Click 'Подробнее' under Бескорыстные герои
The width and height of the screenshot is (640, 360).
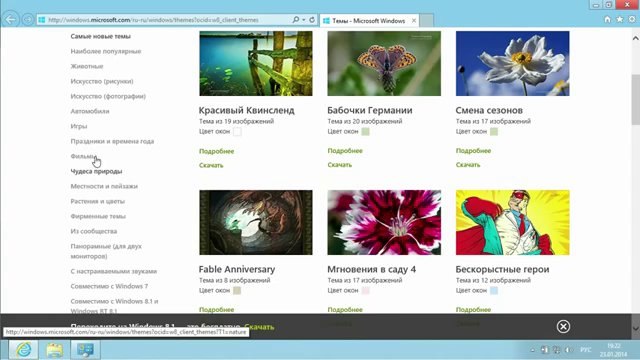(x=473, y=309)
